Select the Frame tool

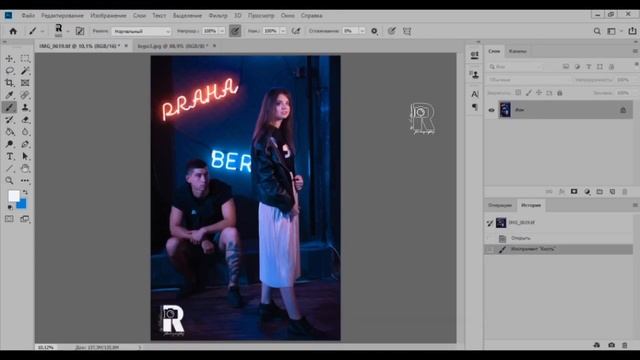[25, 83]
